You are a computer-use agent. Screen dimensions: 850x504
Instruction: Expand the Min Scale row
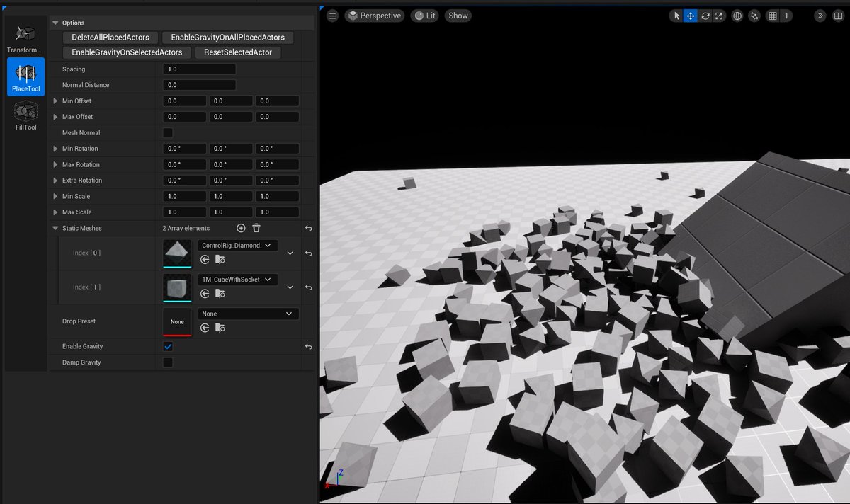[55, 196]
